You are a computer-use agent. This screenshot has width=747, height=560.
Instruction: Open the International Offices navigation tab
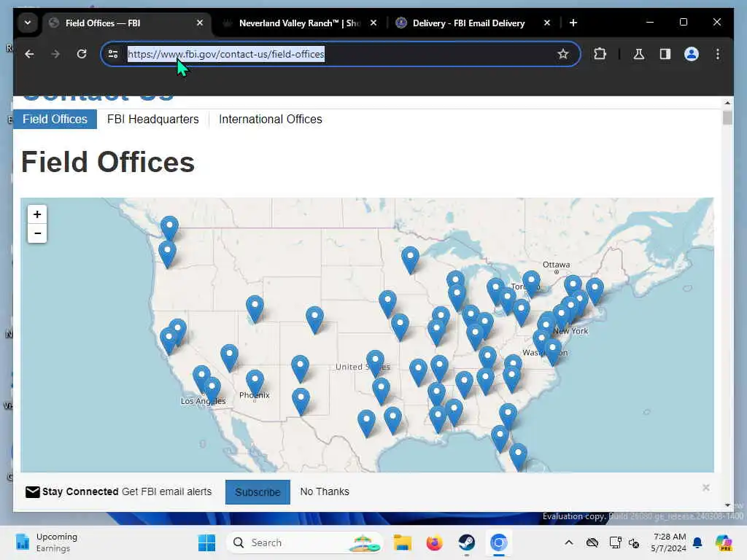coord(271,119)
